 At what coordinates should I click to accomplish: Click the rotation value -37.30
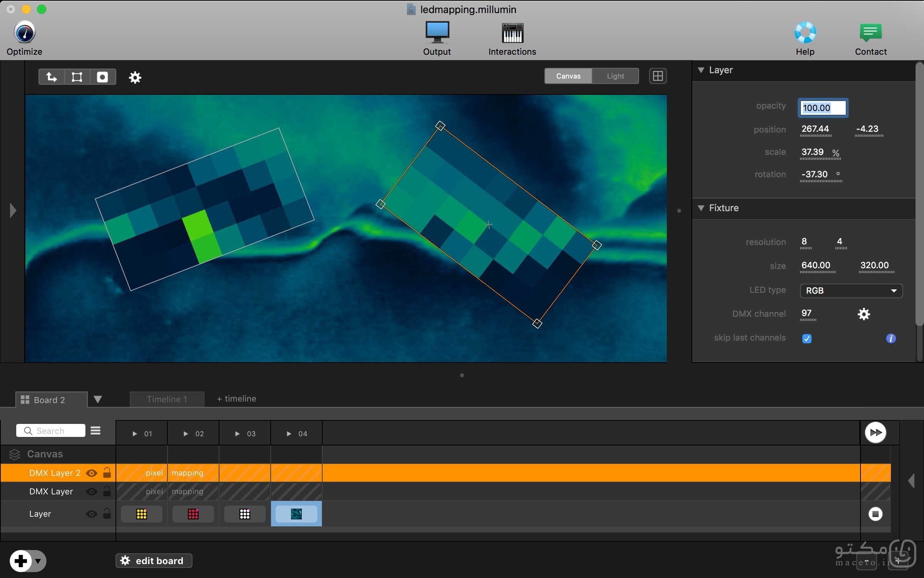point(815,174)
